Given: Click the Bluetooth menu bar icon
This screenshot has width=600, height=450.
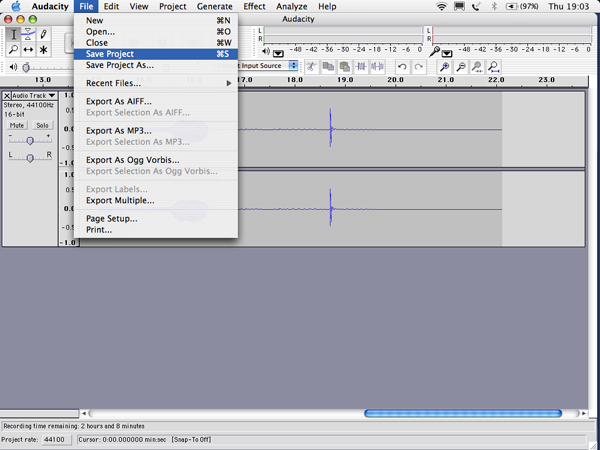Looking at the screenshot, I should (494, 6).
